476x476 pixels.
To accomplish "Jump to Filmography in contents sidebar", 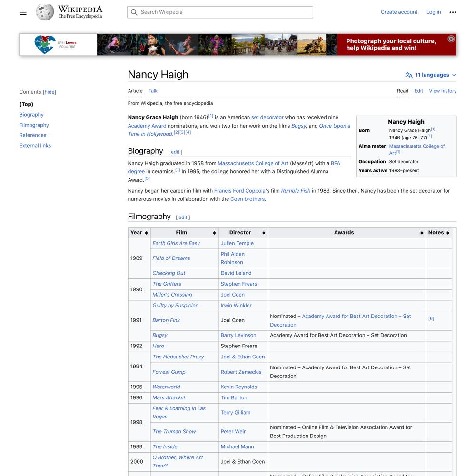I will pyautogui.click(x=34, y=125).
